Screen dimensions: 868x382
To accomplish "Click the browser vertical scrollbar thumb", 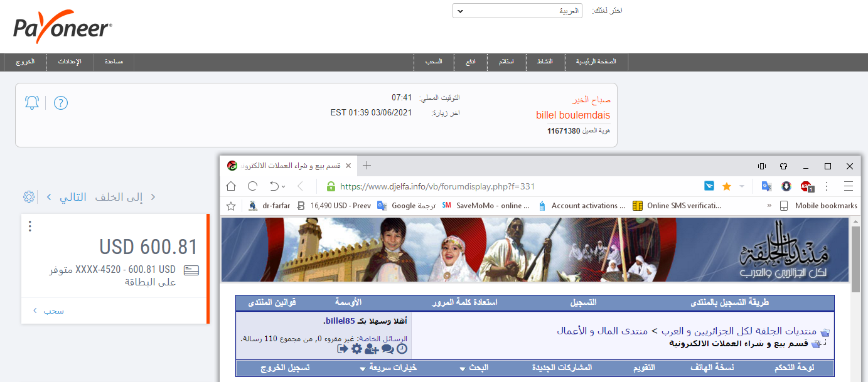I will pos(855,258).
